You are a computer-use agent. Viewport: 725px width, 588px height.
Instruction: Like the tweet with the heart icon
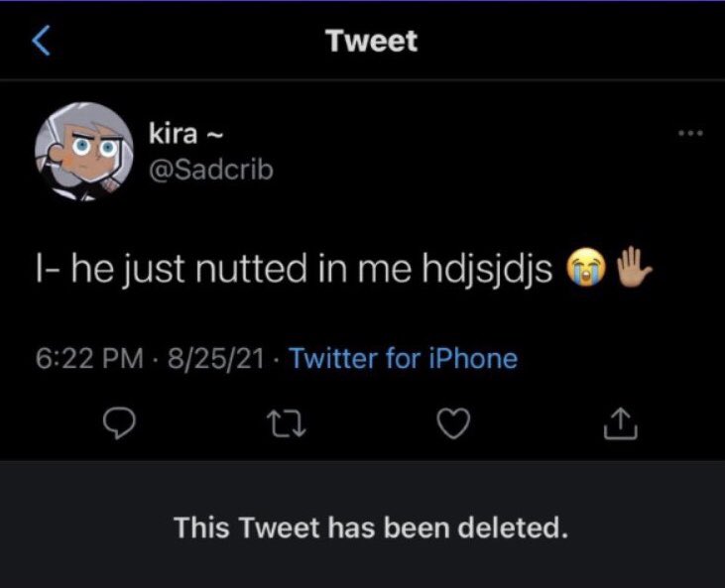pos(453,423)
